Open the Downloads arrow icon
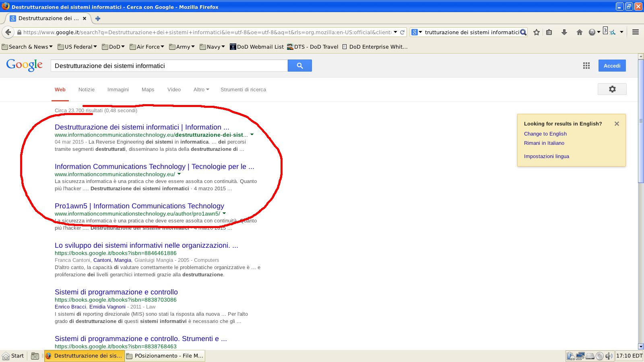644x362 pixels. point(564,32)
